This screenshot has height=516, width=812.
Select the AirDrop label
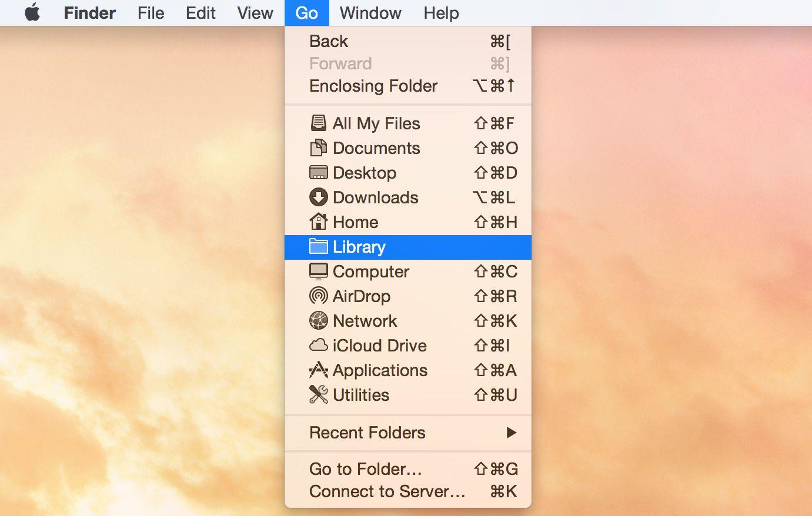362,296
